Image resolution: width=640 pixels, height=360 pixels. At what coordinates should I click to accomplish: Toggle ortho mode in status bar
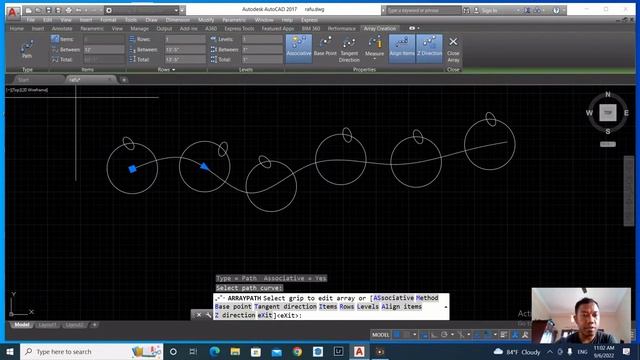pos(434,335)
